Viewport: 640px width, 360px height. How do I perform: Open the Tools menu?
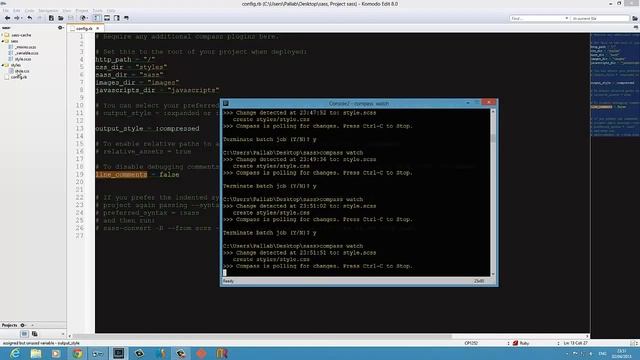[x=98, y=11]
